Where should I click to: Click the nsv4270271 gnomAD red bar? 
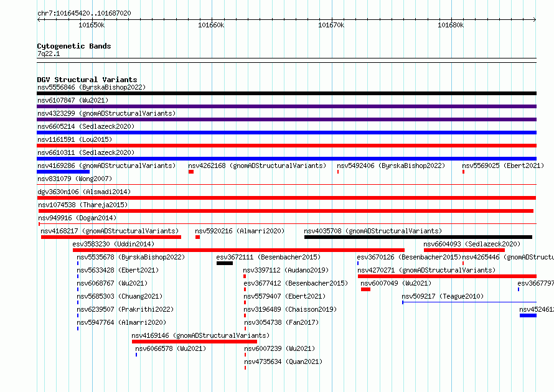pyautogui.click(x=447, y=276)
